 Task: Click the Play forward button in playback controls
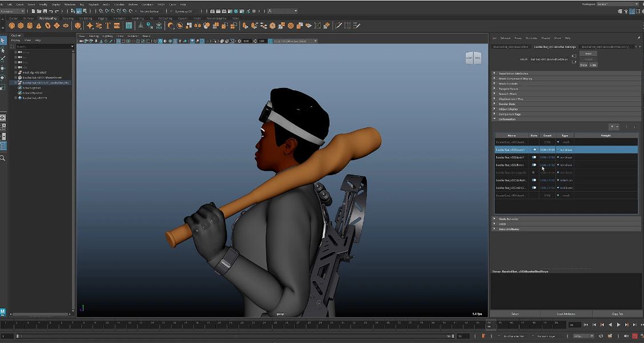618,325
